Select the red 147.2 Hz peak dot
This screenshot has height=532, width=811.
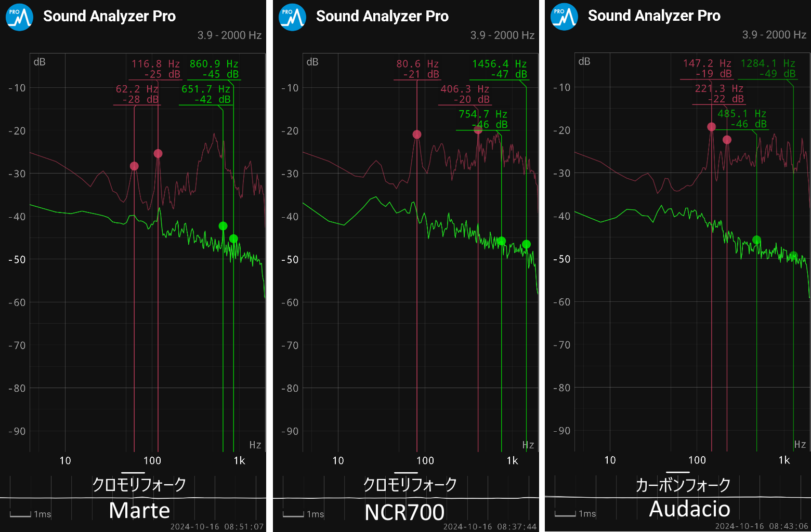pyautogui.click(x=711, y=127)
